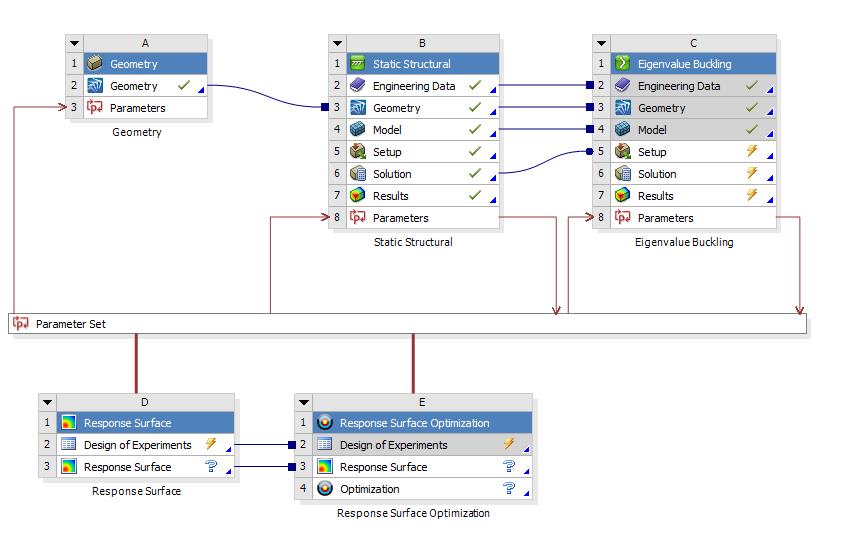Viewport: 846px width, 537px height.
Task: Open system B dropdown arrow menu
Action: [338, 43]
